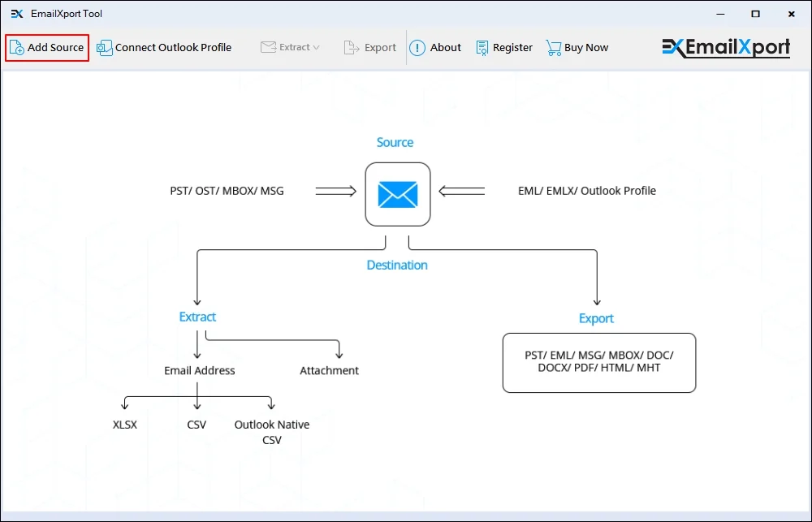Minimize the EmailXport Tool window
The height and width of the screenshot is (522, 812).
click(x=719, y=14)
